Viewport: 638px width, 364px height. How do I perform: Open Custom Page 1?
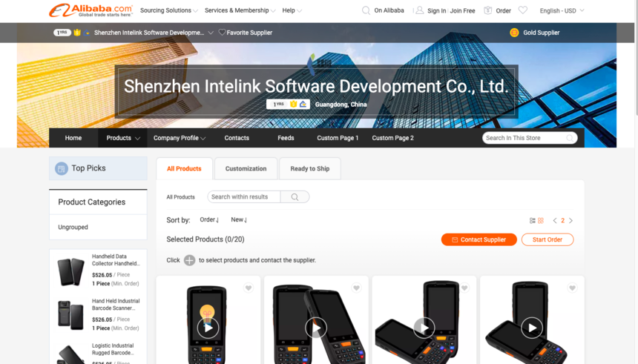click(338, 138)
